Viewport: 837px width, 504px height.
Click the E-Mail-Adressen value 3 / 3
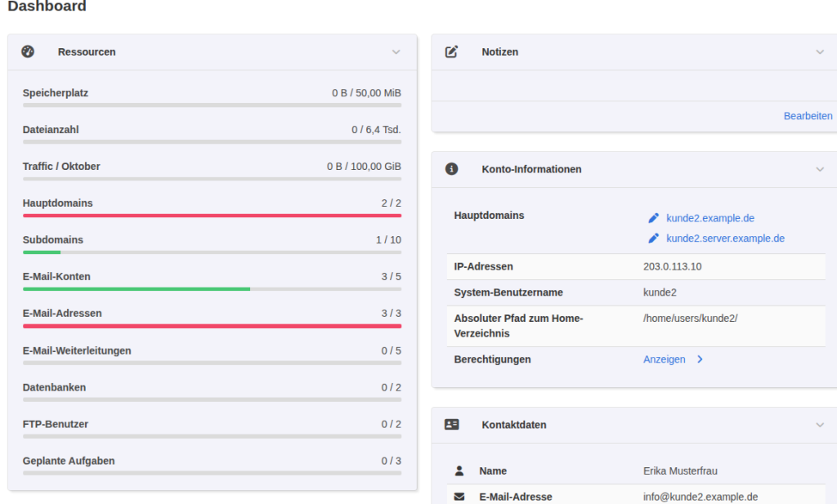[x=391, y=314]
